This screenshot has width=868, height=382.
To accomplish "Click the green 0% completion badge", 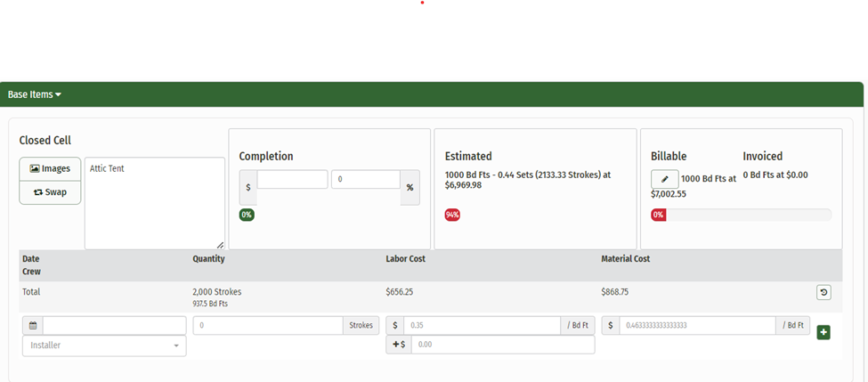I will click(247, 215).
